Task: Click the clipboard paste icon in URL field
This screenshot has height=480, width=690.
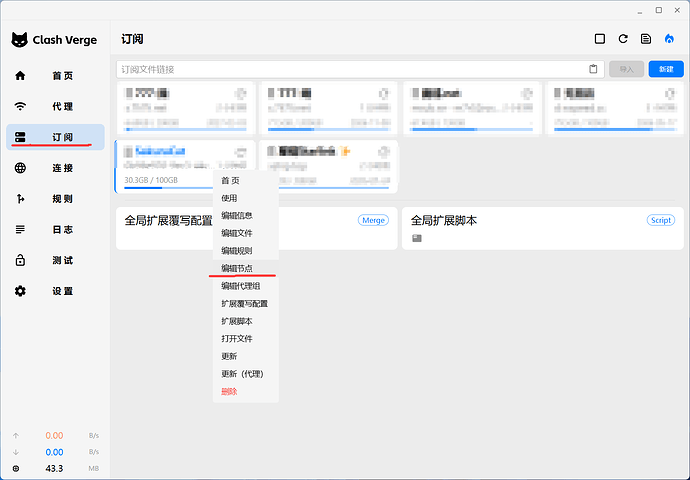Action: pos(593,69)
